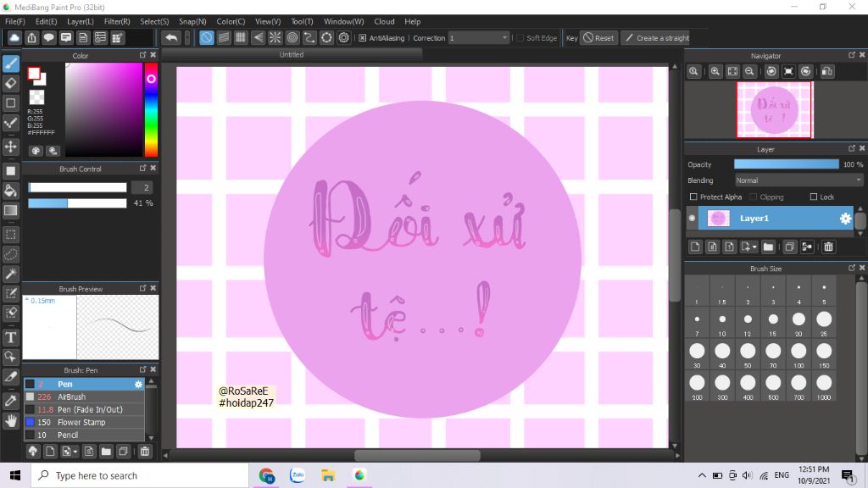Select the Hand tool
868x488 pixels.
(10, 420)
